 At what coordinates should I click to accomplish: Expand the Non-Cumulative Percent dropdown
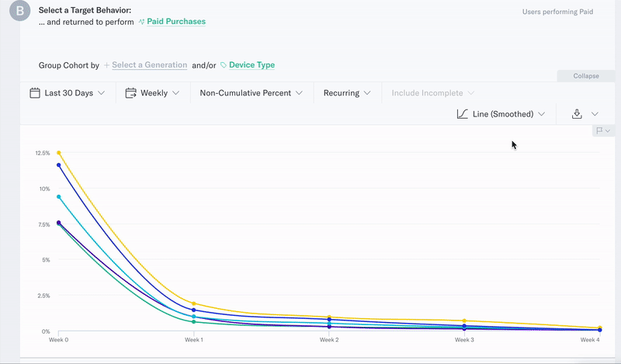(x=250, y=93)
